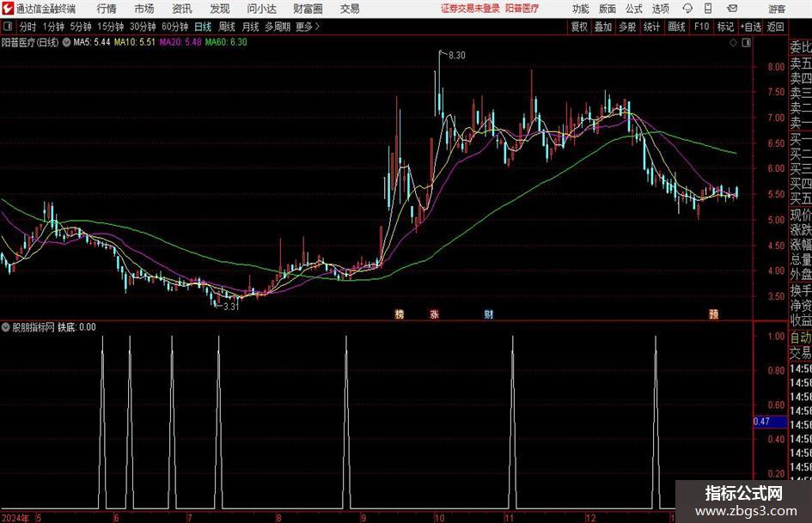Switch to 1分钟 period

[x=52, y=27]
